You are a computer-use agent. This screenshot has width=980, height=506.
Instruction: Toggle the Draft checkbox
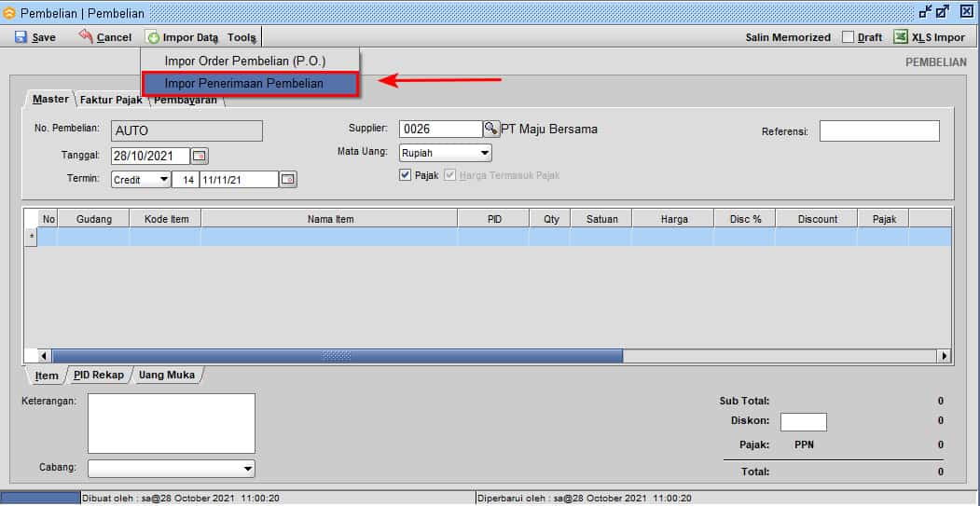click(x=848, y=37)
